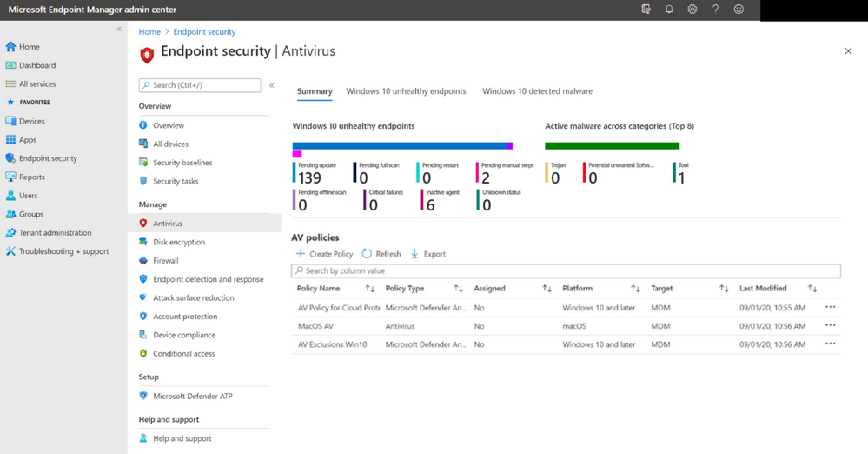
Task: Click green active malware bar
Action: pos(613,146)
